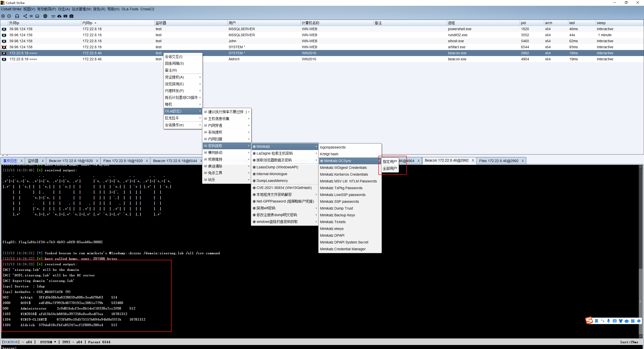Select the powershell.exe beacon row icon
The image size is (644, 349).
click(4, 29)
